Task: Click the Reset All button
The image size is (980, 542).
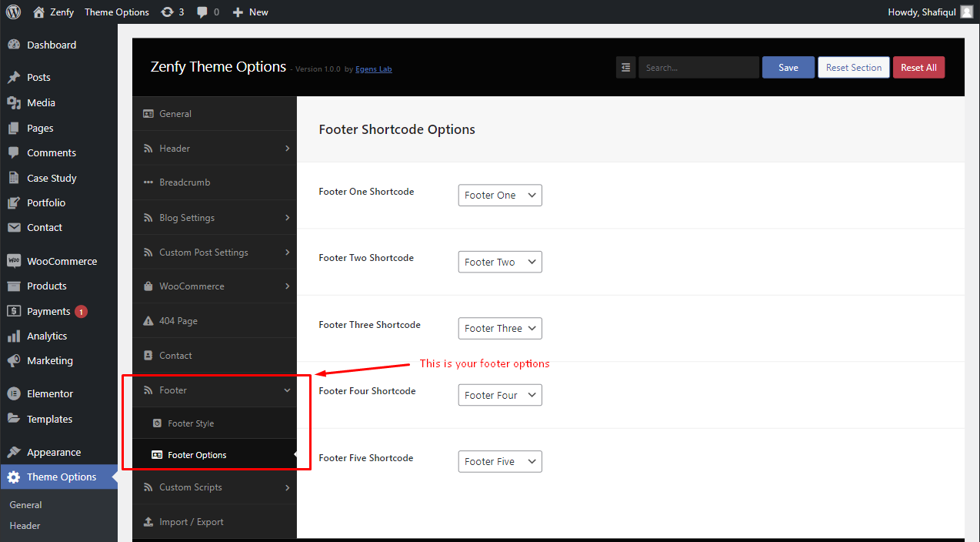Action: [918, 68]
